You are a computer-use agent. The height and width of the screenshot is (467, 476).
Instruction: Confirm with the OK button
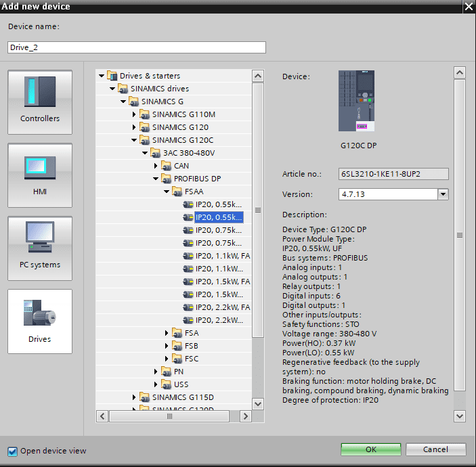[x=370, y=449]
